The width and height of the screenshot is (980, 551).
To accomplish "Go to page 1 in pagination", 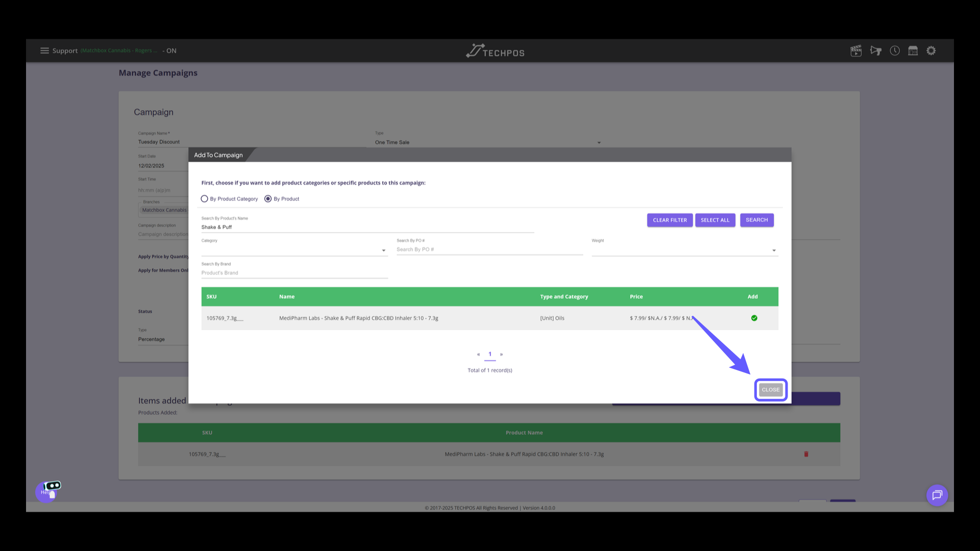I will (490, 354).
